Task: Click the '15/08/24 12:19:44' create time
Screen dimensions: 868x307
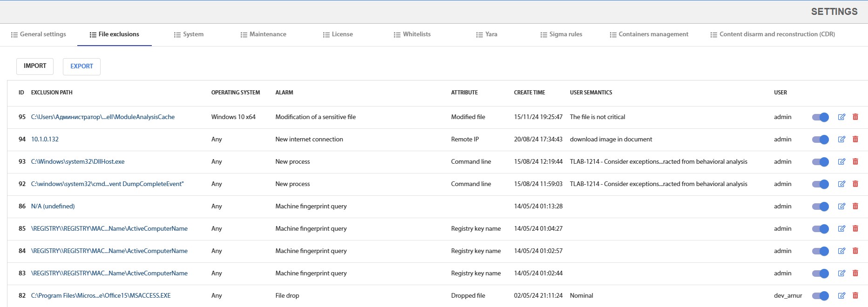Action: pyautogui.click(x=538, y=162)
